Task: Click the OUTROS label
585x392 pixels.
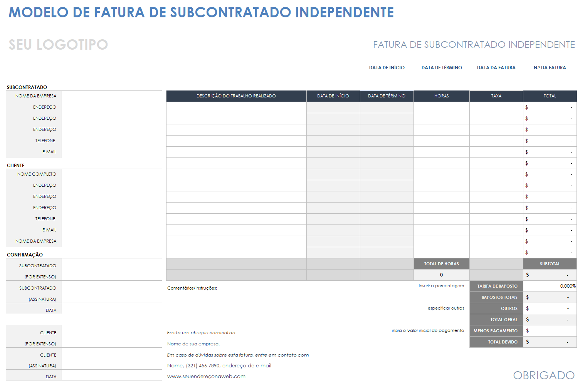Action: click(x=496, y=308)
